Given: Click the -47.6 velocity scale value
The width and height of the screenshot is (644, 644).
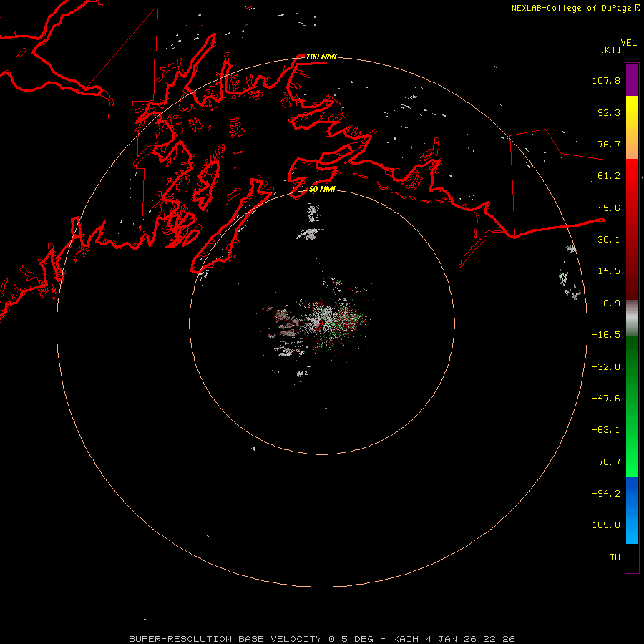Looking at the screenshot, I should [x=606, y=399].
